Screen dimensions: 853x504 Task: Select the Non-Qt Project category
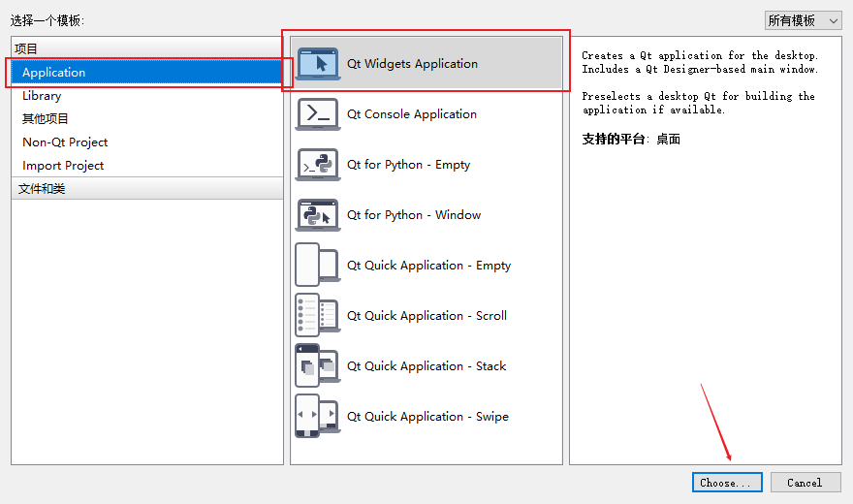pos(65,142)
